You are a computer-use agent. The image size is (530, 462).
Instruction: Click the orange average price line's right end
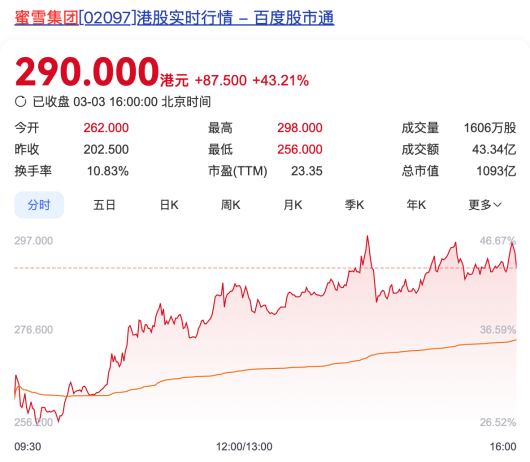point(515,340)
